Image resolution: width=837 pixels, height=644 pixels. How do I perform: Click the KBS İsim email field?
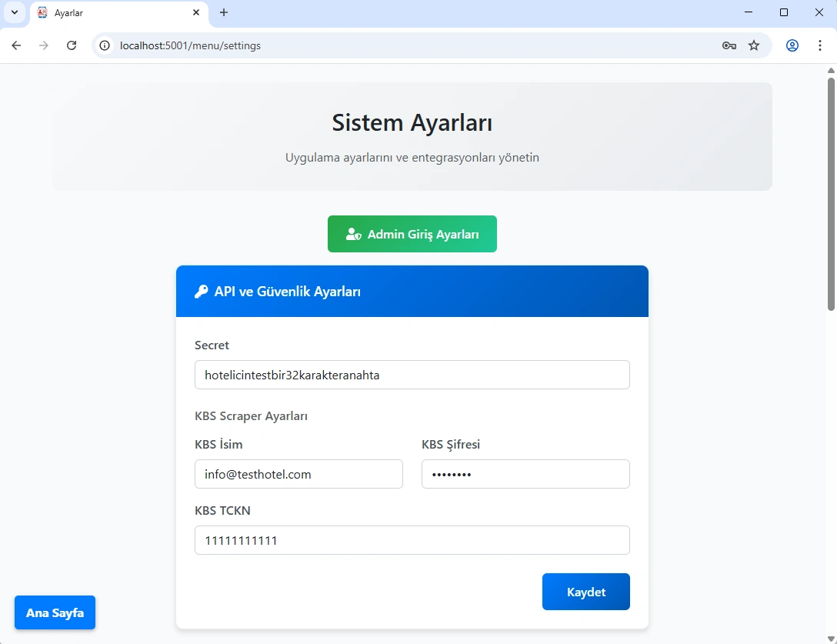click(x=298, y=474)
